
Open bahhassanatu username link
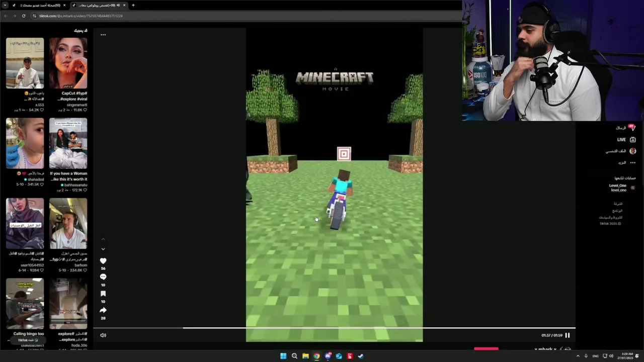[x=75, y=185]
